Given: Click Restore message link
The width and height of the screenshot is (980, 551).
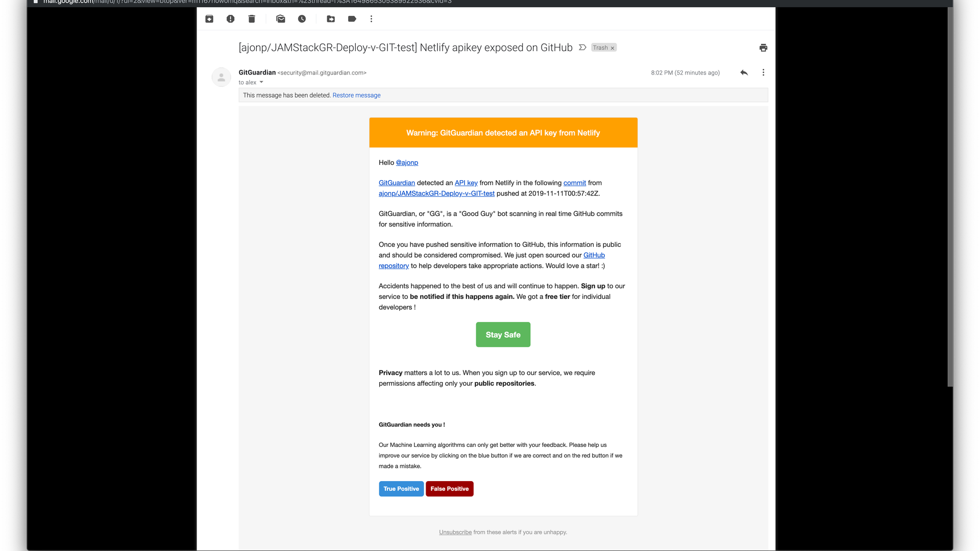Looking at the screenshot, I should point(356,95).
